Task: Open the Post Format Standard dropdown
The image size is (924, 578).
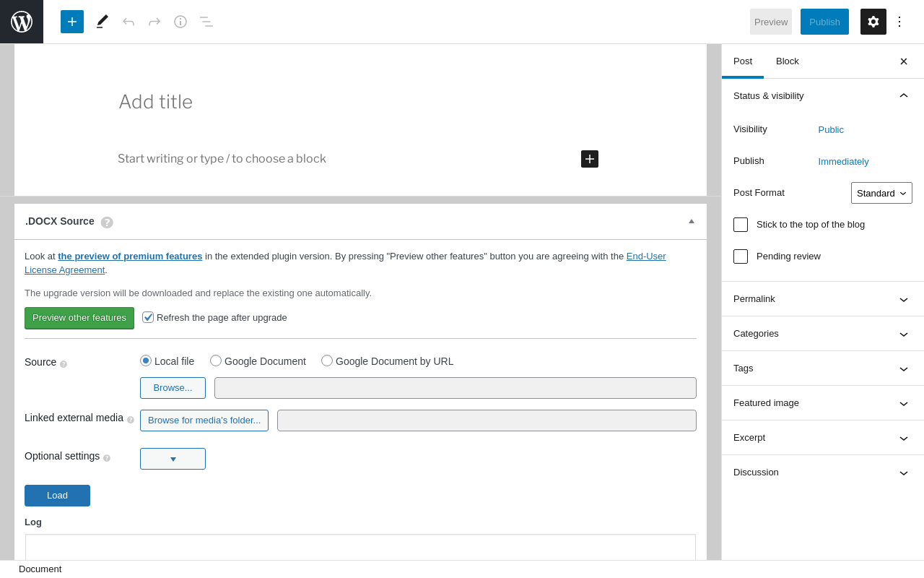Action: click(x=881, y=193)
